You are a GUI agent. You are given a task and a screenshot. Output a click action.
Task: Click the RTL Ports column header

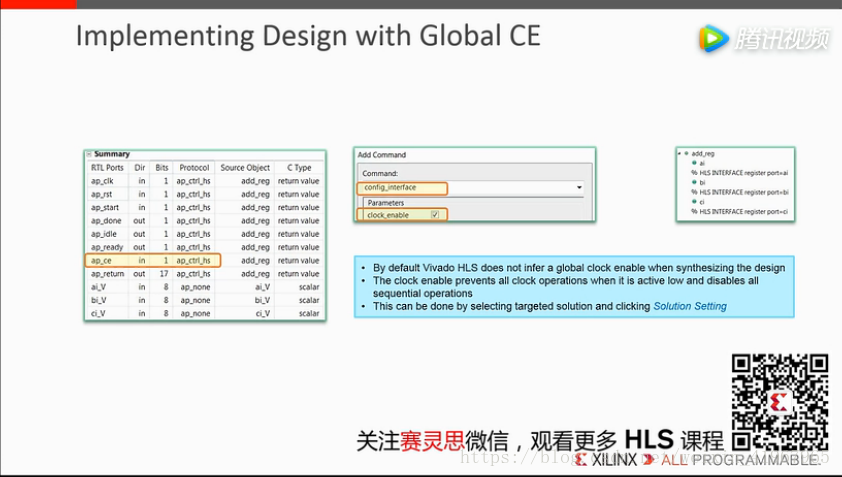(x=107, y=168)
